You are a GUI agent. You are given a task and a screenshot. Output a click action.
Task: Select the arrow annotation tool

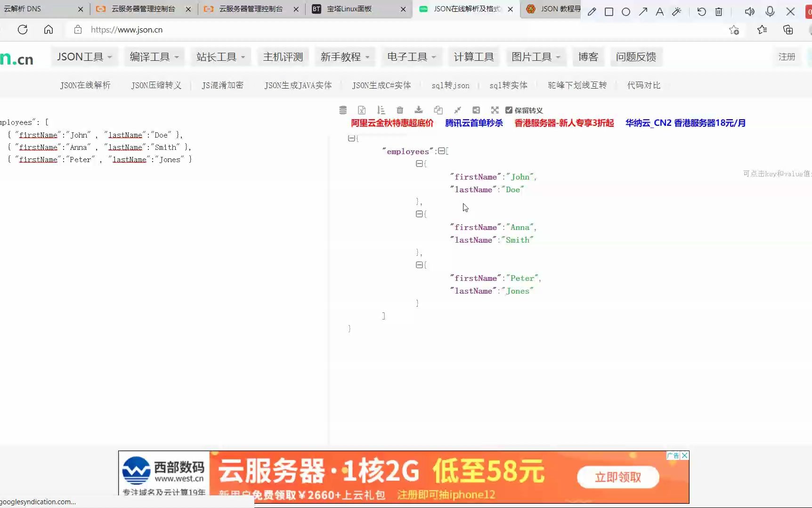click(643, 12)
